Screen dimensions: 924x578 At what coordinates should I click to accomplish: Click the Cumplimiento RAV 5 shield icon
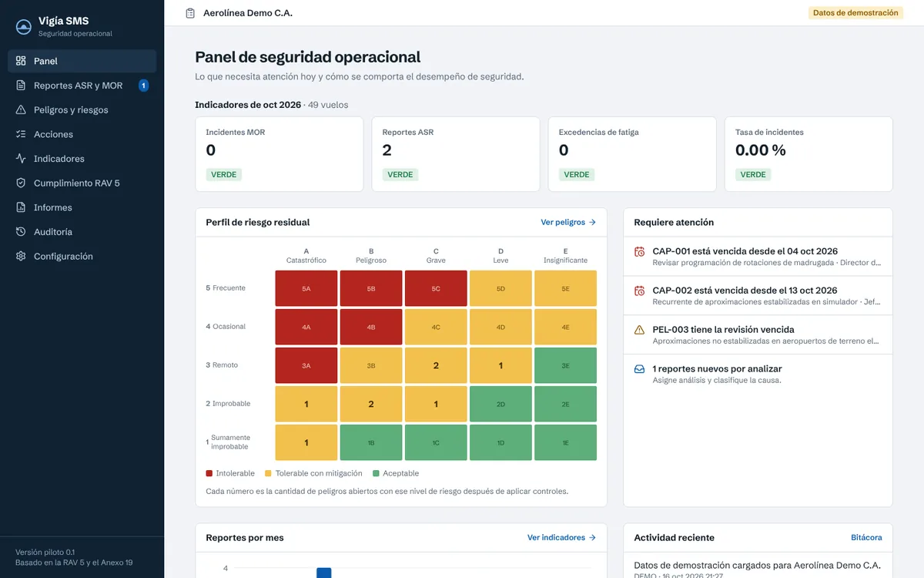pyautogui.click(x=21, y=183)
